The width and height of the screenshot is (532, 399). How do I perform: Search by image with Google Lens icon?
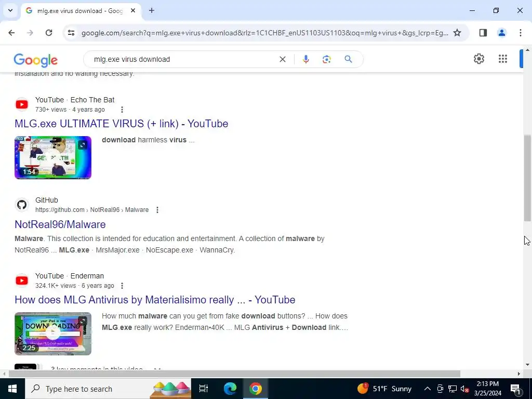click(326, 59)
